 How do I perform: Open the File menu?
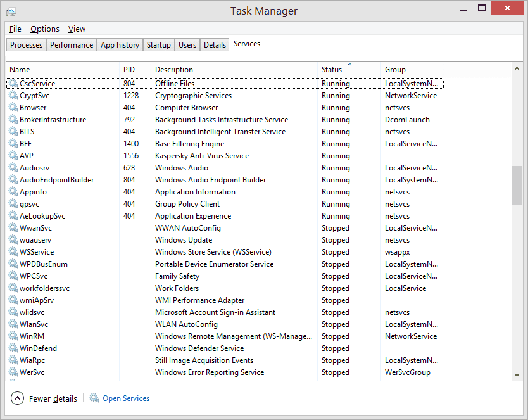(x=15, y=29)
